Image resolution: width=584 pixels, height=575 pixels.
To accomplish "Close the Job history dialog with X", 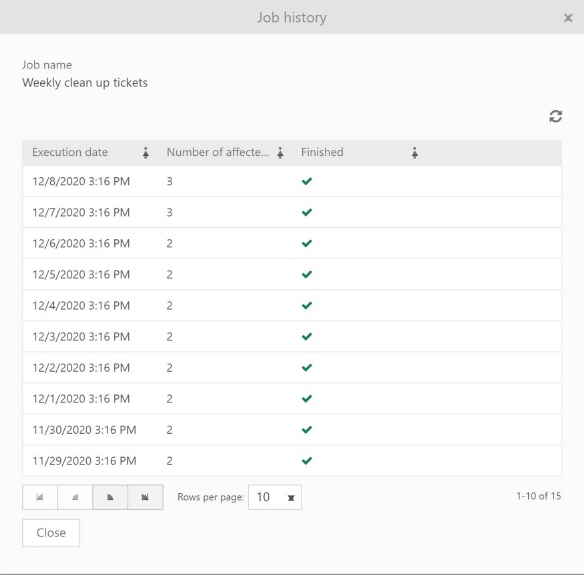I will pyautogui.click(x=568, y=18).
